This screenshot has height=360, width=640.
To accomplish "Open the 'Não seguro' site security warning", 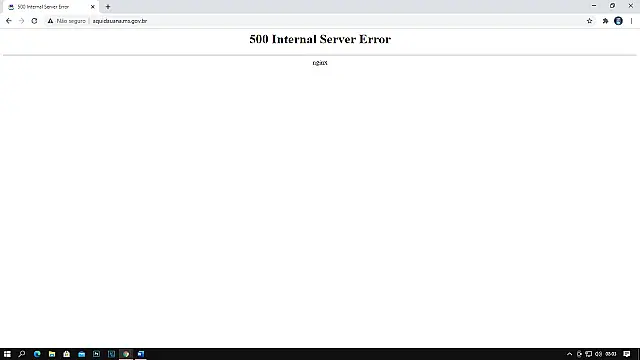I will point(67,21).
